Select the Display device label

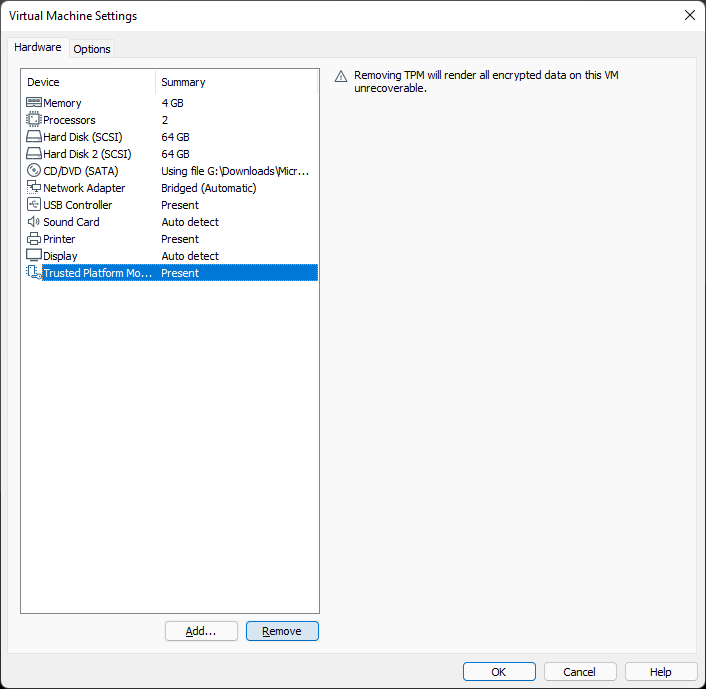click(x=60, y=256)
